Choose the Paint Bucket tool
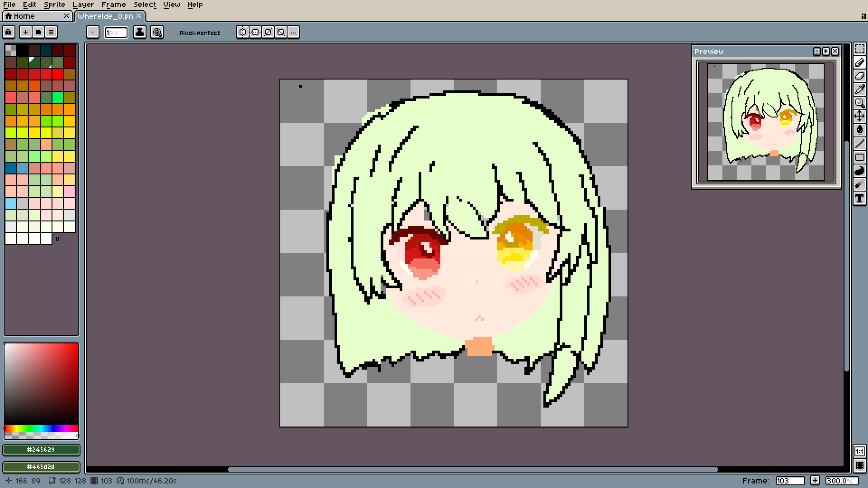This screenshot has width=868, height=488. click(859, 130)
